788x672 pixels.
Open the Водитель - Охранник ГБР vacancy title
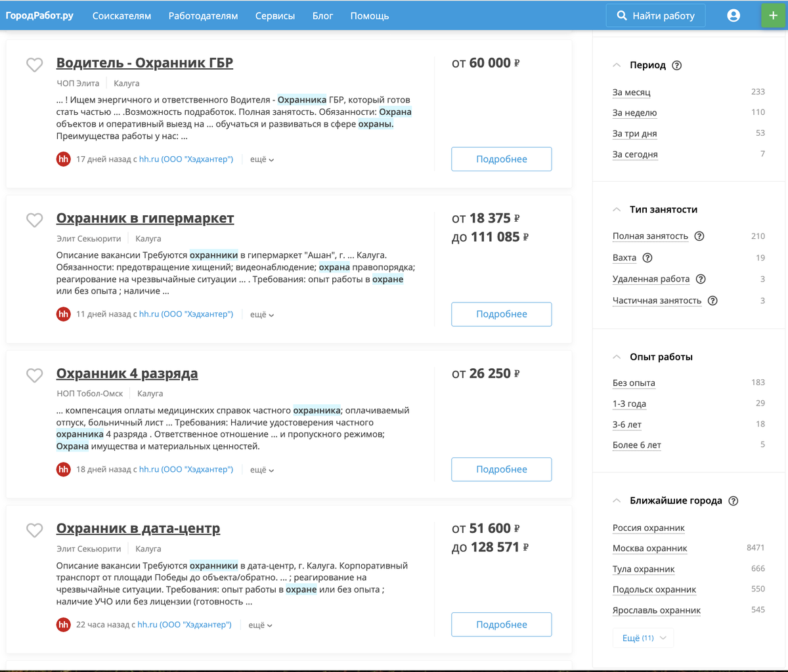click(144, 63)
